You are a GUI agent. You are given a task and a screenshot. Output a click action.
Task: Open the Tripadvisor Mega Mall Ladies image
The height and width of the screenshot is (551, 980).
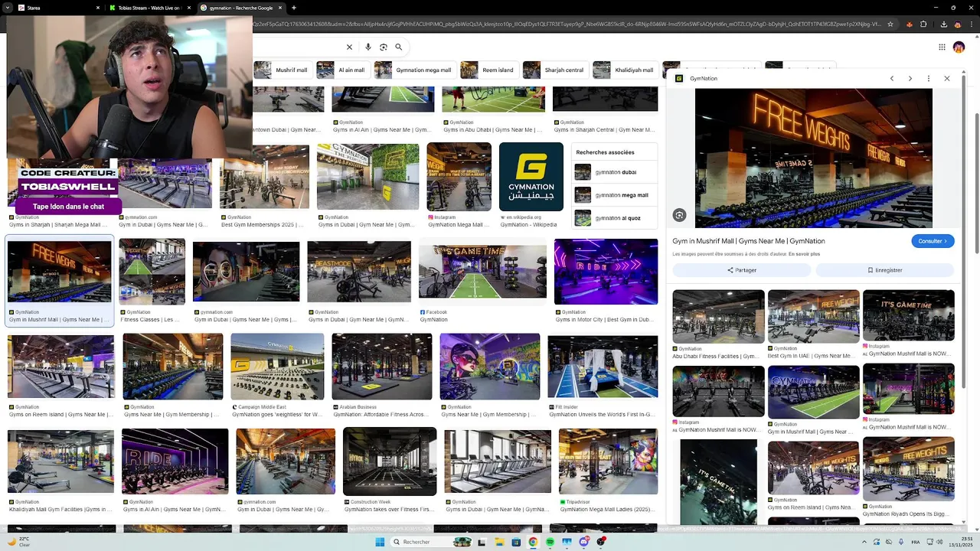(x=608, y=461)
